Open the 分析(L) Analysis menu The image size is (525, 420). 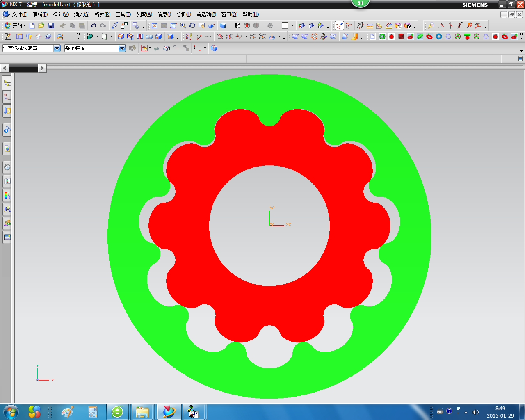[x=184, y=14]
